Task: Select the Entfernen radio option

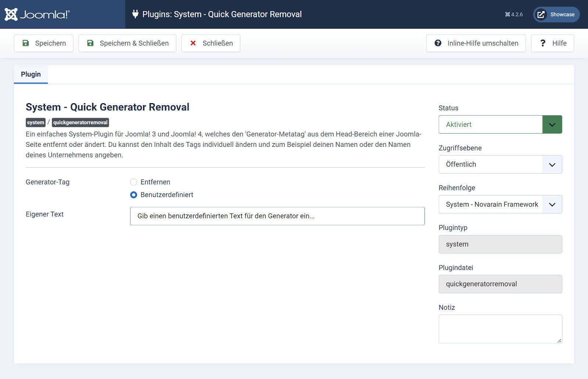Action: point(134,182)
